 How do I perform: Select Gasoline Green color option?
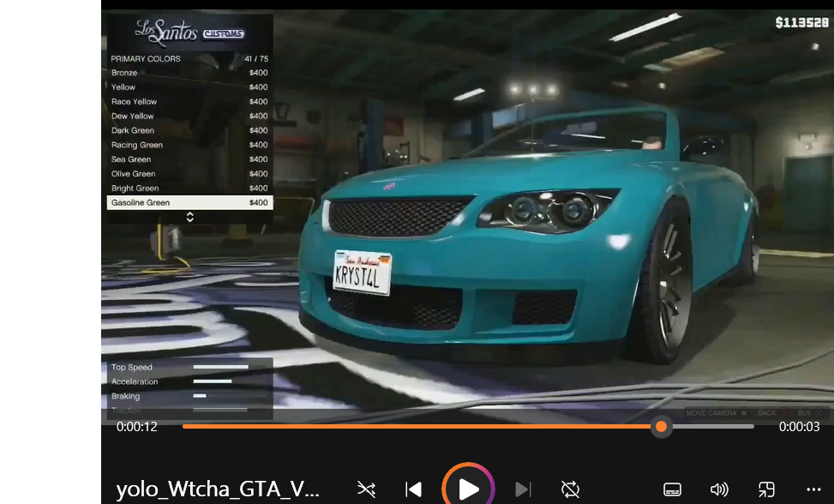(x=190, y=202)
